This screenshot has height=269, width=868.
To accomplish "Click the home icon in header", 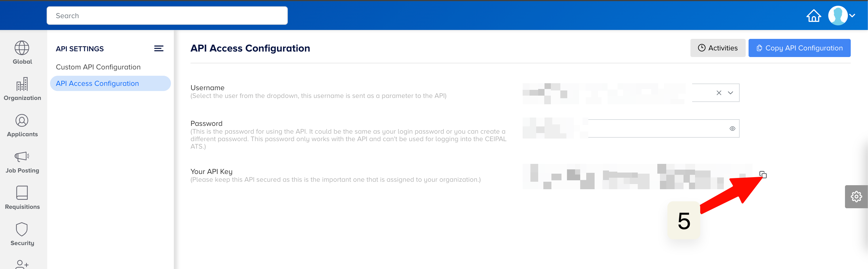I will (x=813, y=16).
